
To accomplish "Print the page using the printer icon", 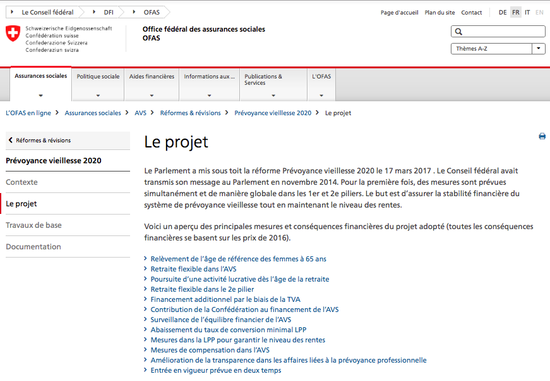I will 542,136.
